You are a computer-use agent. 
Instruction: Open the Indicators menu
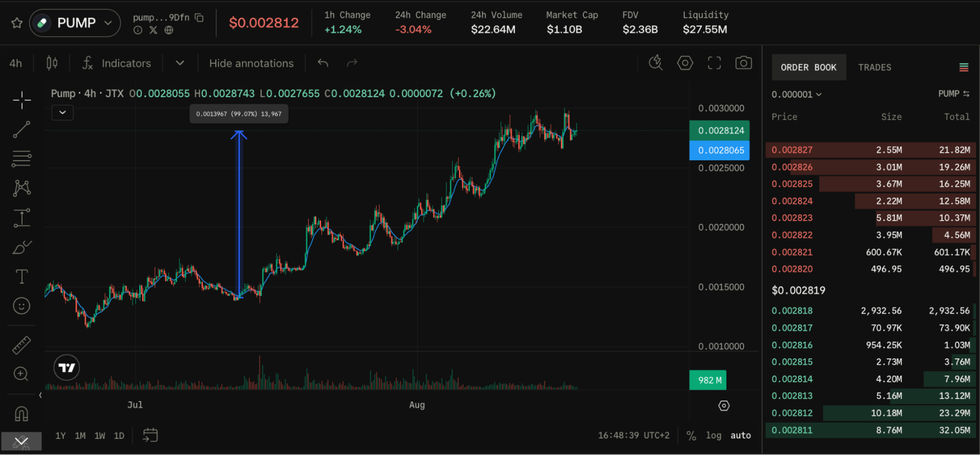click(x=117, y=63)
